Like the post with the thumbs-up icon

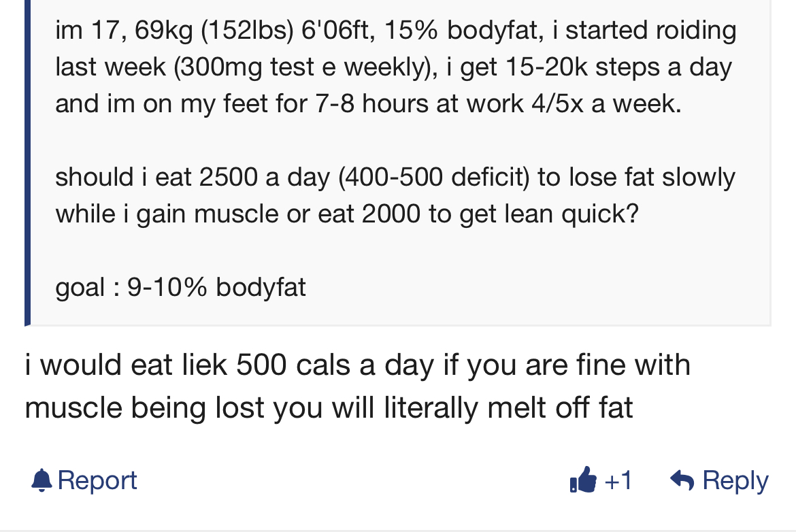(x=582, y=480)
